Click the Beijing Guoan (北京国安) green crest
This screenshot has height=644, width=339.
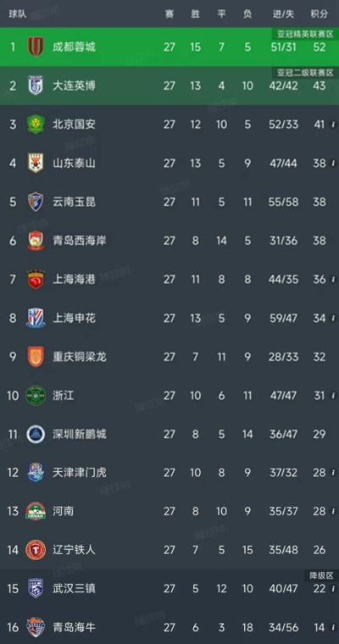(x=36, y=124)
